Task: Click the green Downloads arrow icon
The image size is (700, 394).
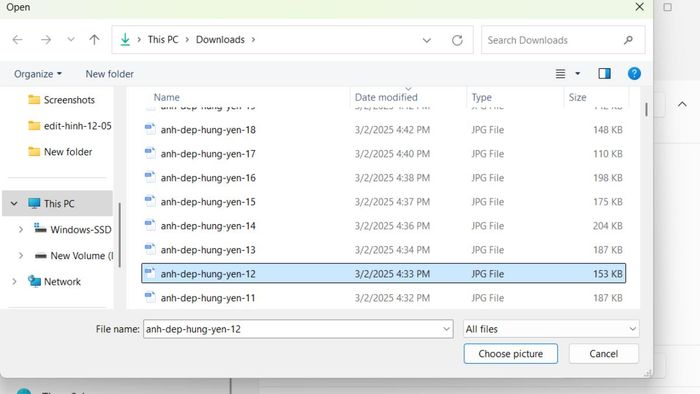Action: click(125, 40)
